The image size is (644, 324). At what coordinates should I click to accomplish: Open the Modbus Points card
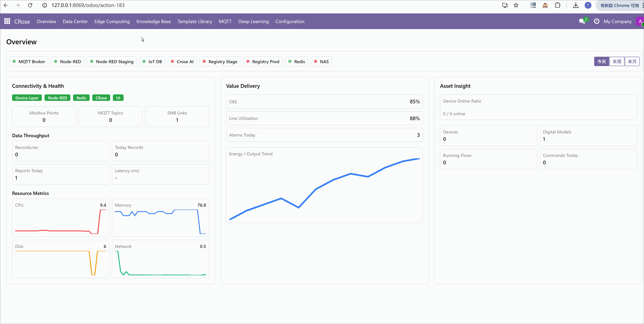44,116
